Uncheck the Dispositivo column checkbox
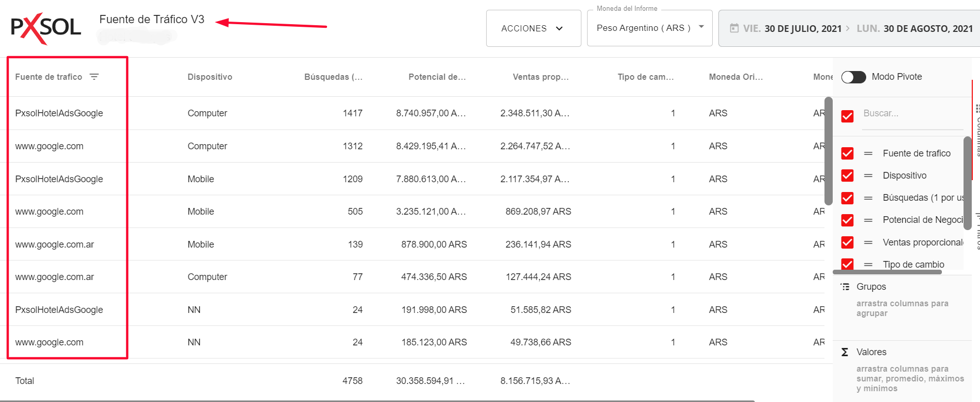The image size is (980, 402). coord(847,176)
